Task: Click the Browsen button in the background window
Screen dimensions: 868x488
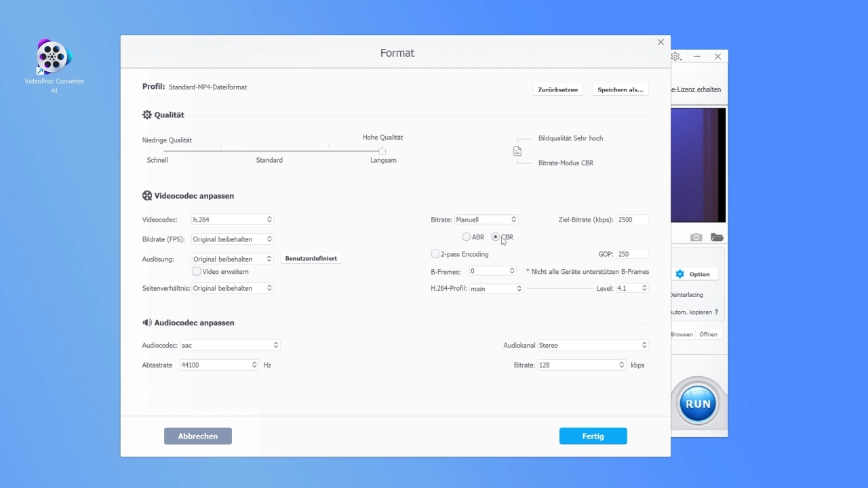Action: coord(682,334)
